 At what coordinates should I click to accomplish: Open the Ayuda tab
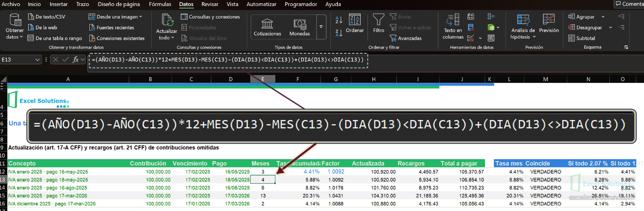333,4
